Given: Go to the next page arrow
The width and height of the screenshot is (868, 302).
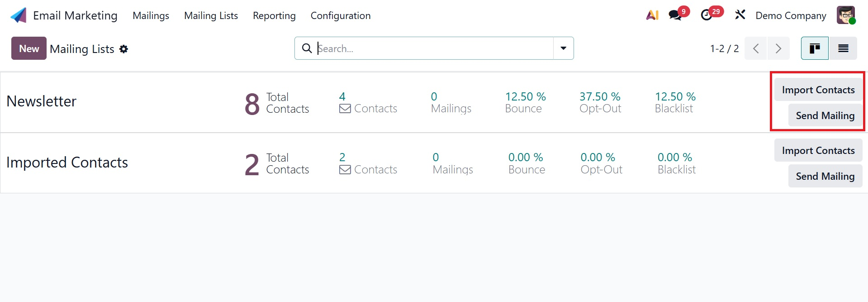Looking at the screenshot, I should 778,48.
